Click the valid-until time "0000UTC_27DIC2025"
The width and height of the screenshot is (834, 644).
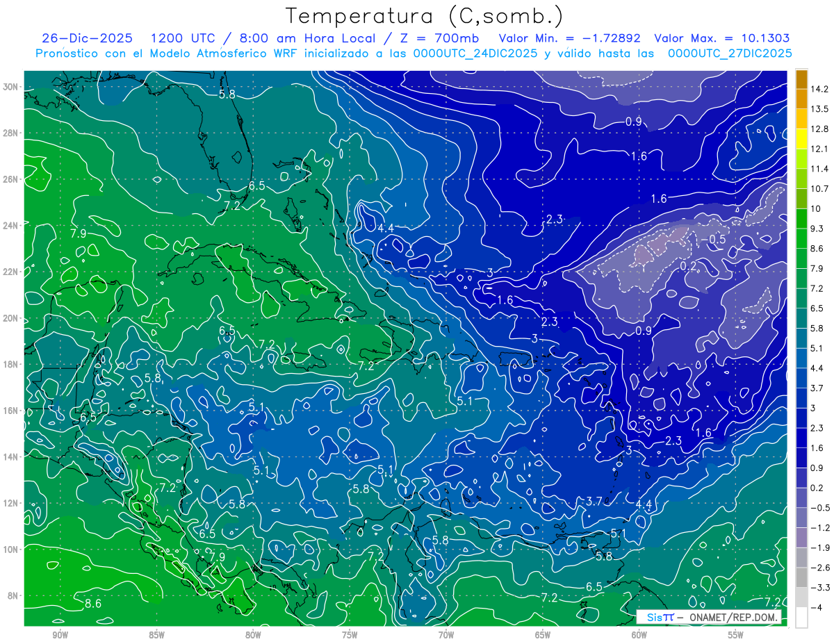point(730,53)
